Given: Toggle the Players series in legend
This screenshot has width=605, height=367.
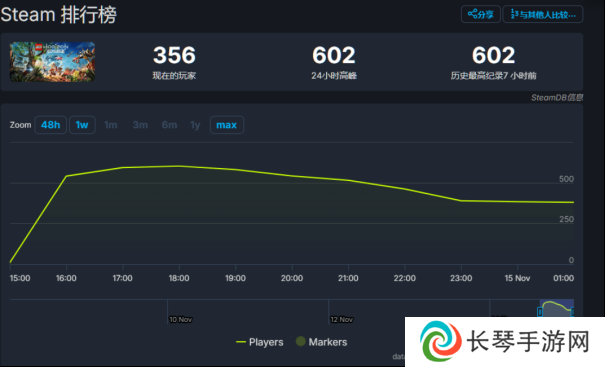Looking at the screenshot, I should pos(259,342).
